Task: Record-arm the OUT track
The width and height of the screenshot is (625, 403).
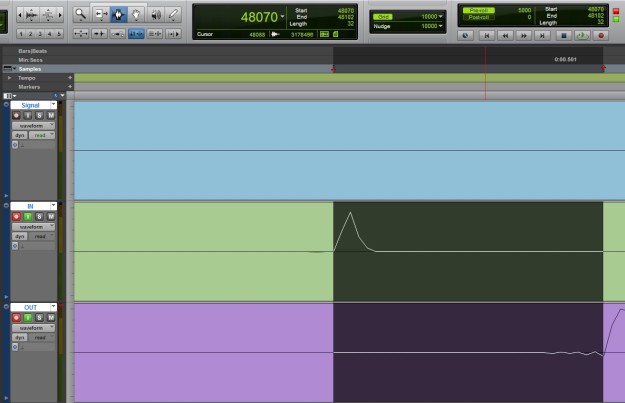Action: (x=17, y=318)
